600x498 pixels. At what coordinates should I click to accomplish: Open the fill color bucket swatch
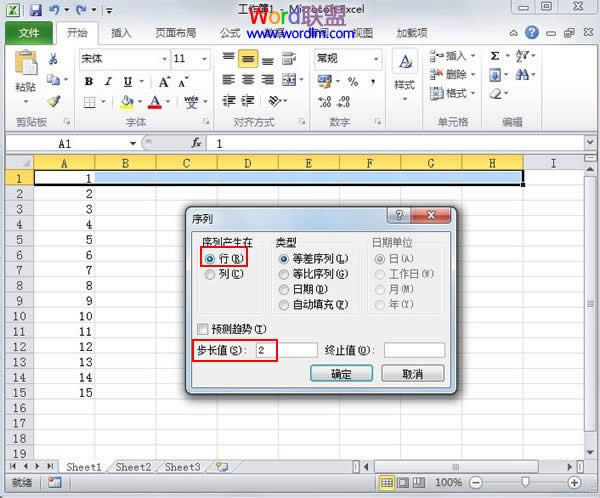tap(127, 102)
